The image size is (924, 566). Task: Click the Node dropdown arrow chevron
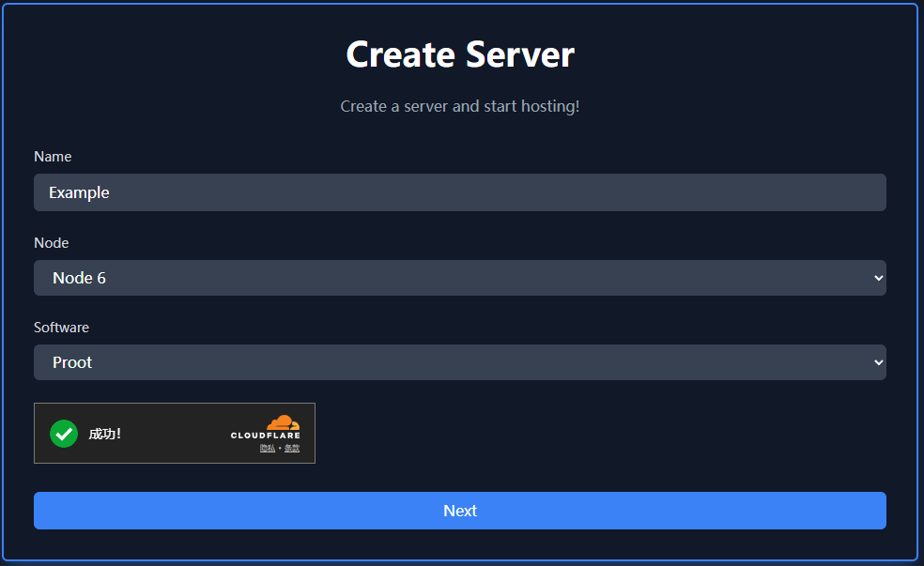click(x=878, y=278)
